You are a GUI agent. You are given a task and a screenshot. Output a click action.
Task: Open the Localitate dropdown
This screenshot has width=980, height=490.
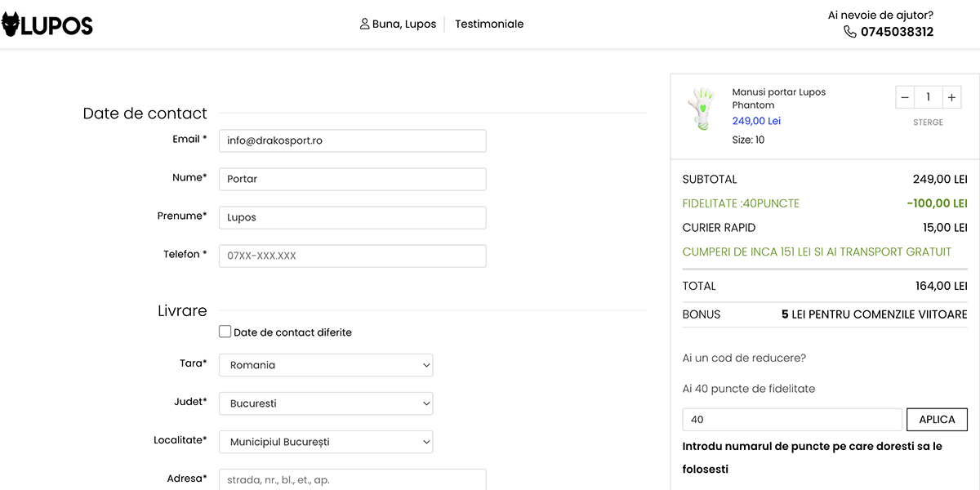[326, 442]
